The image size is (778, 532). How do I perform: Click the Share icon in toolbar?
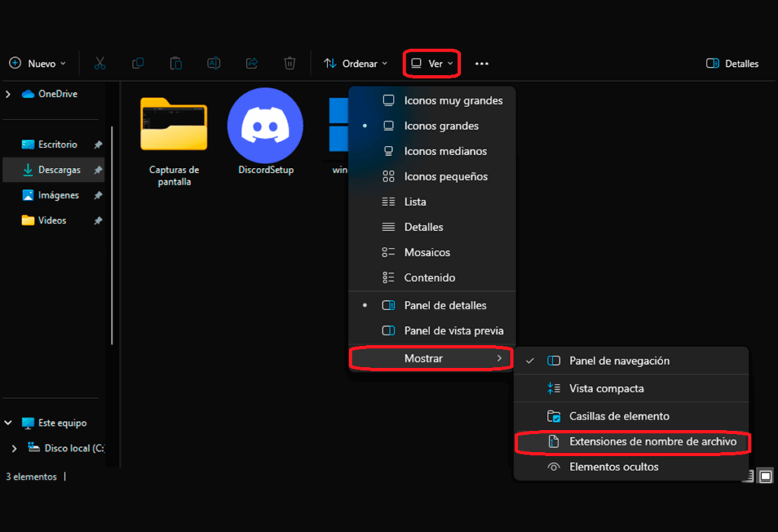(x=252, y=64)
